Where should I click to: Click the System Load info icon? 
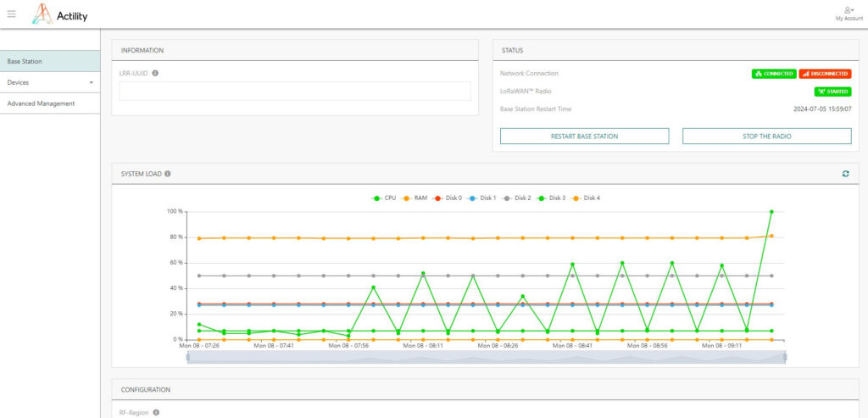(167, 174)
